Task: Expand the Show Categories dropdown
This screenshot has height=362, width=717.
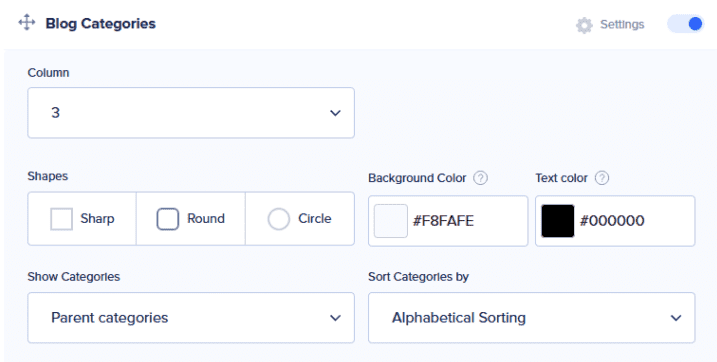Action: [x=191, y=318]
